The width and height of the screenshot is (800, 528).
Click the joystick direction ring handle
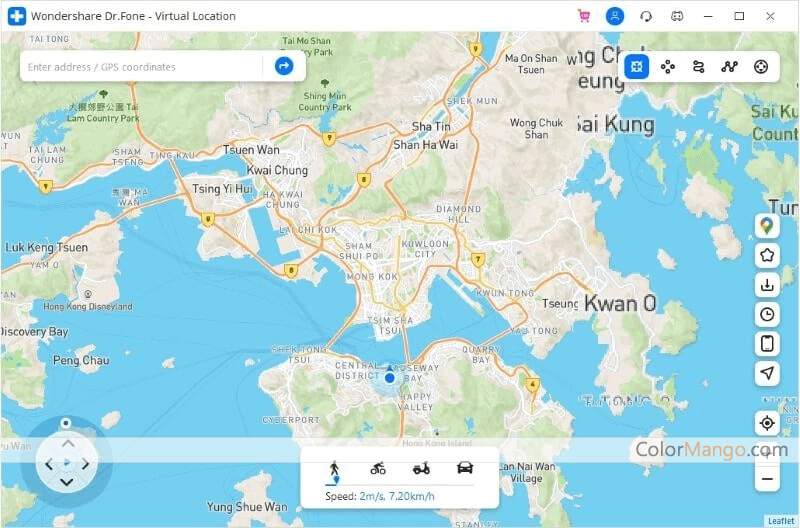coord(66,423)
